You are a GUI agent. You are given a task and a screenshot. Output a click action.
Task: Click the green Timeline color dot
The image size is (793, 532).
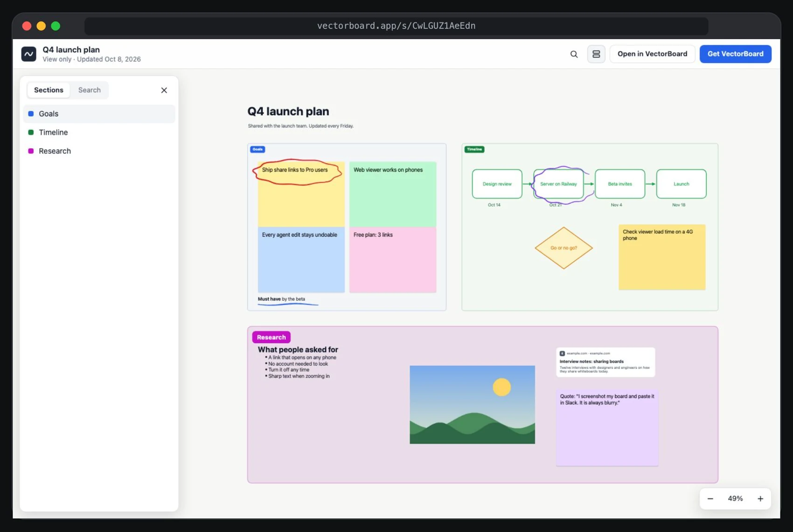pyautogui.click(x=31, y=132)
